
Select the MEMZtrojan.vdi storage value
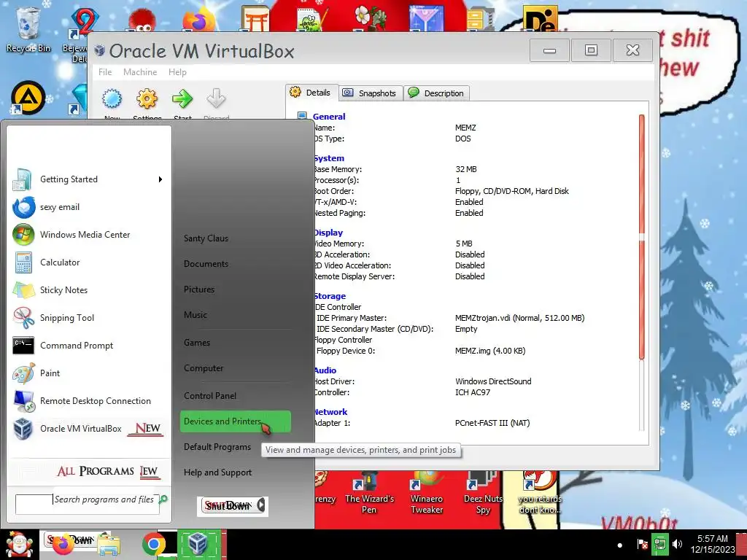tap(519, 318)
